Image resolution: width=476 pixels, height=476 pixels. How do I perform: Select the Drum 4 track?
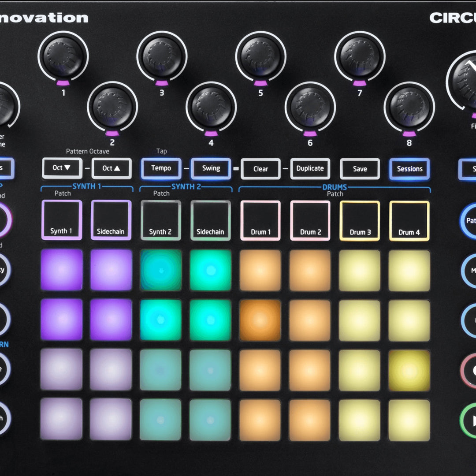coord(409,221)
